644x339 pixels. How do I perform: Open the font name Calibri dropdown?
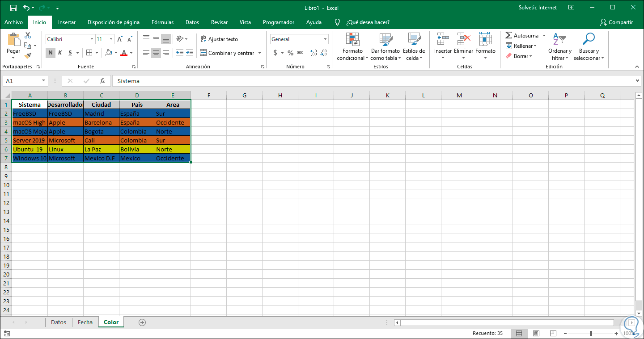[x=92, y=39]
